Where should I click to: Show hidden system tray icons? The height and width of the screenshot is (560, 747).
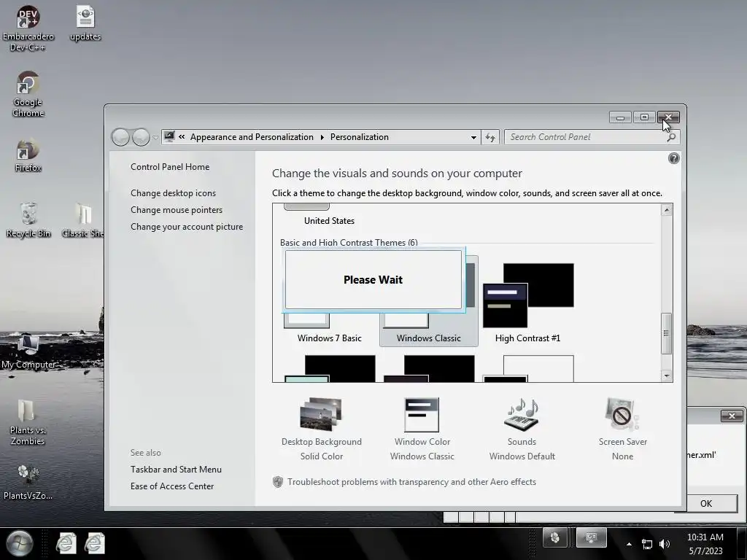click(630, 544)
